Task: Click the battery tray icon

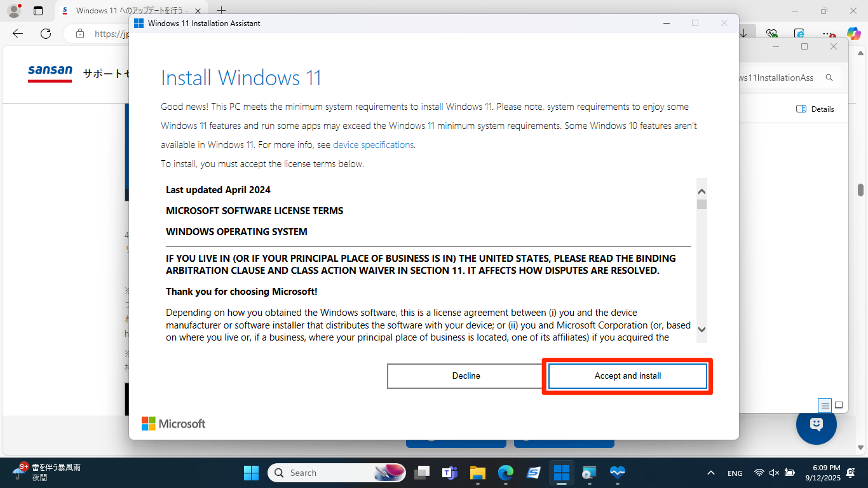Action: [790, 473]
